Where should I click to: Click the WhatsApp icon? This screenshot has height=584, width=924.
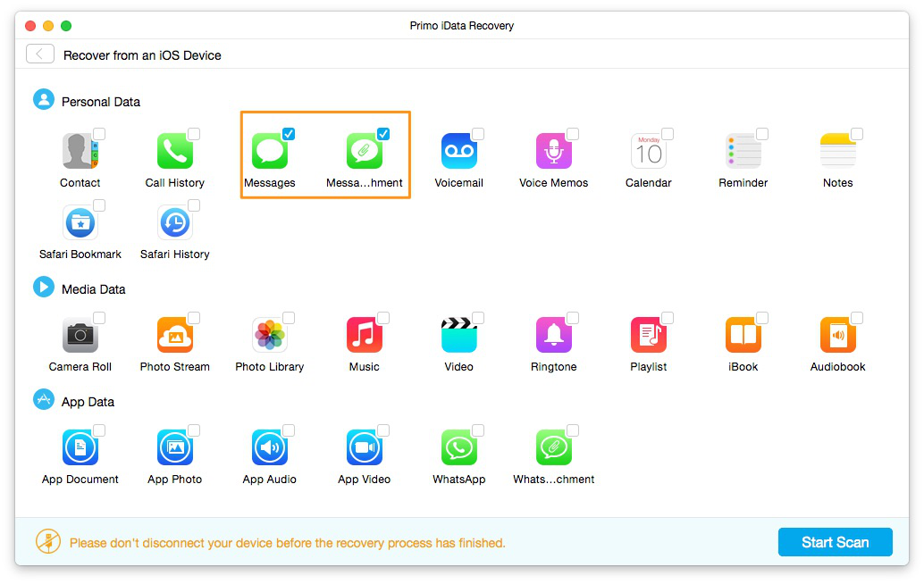pos(459,447)
